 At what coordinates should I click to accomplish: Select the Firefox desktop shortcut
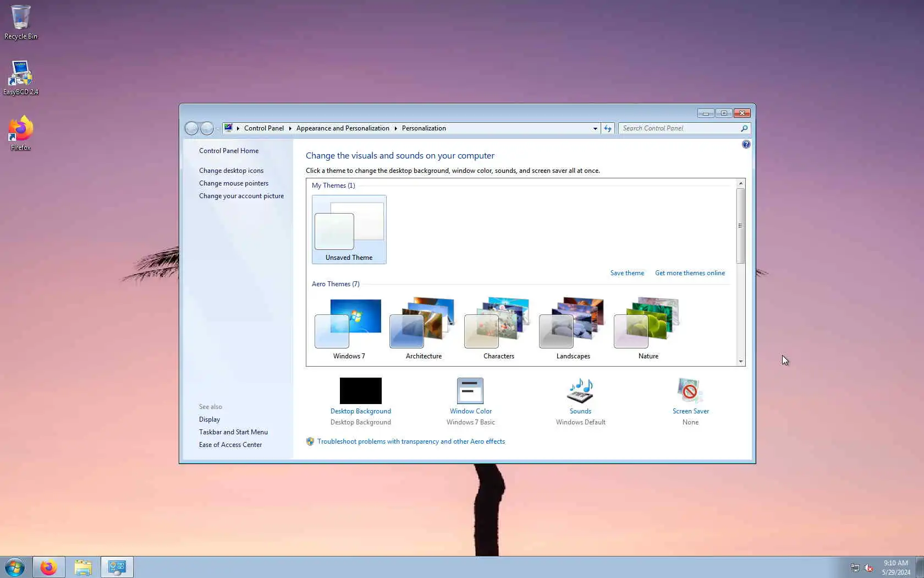(x=21, y=133)
